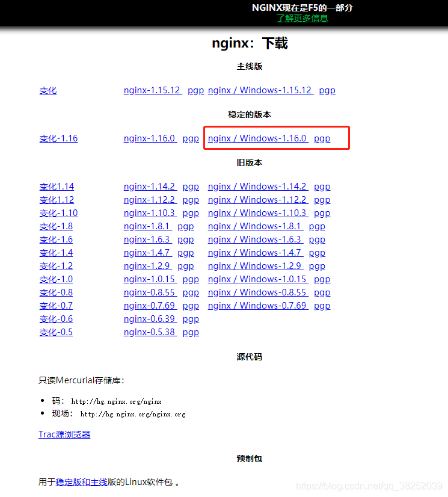Open the 变化-1.8 changes link
This screenshot has width=448, height=497.
[56, 226]
